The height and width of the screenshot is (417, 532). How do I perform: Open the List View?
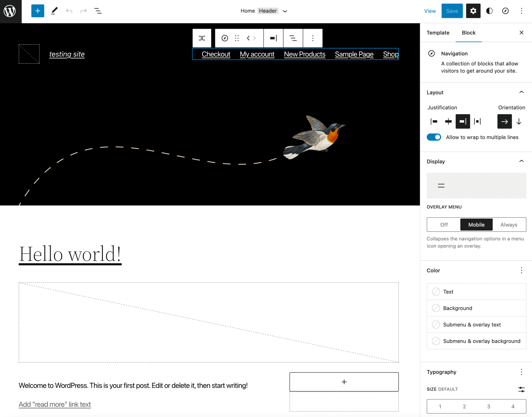click(x=98, y=11)
